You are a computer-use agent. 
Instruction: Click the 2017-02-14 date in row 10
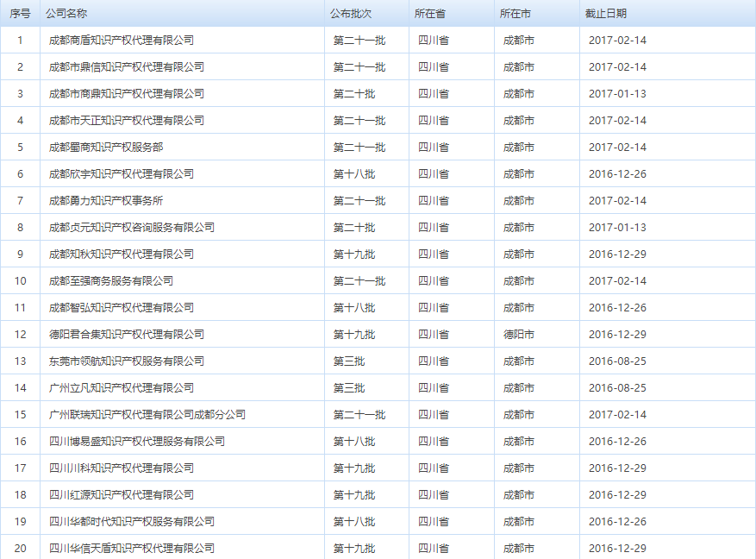617,281
